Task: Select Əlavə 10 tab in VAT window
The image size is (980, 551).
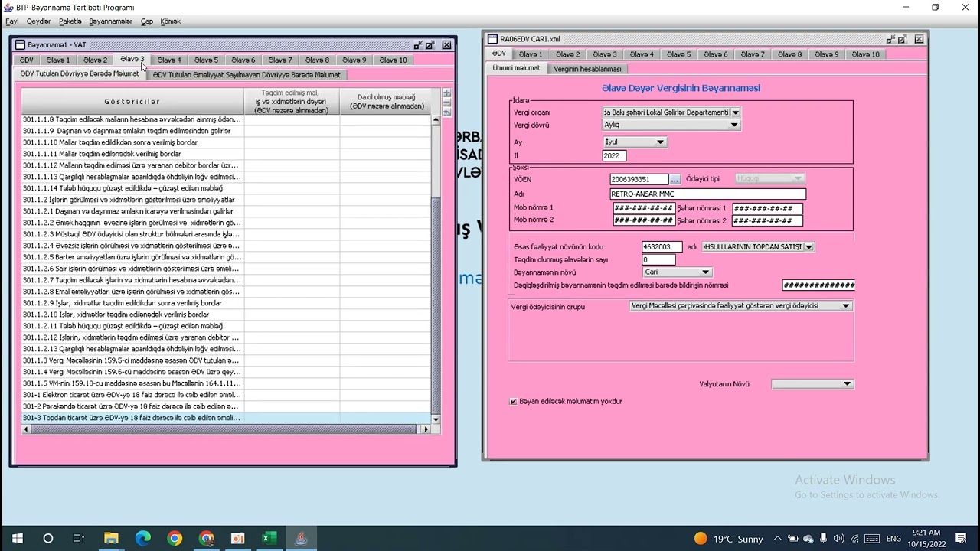Action: coord(394,60)
